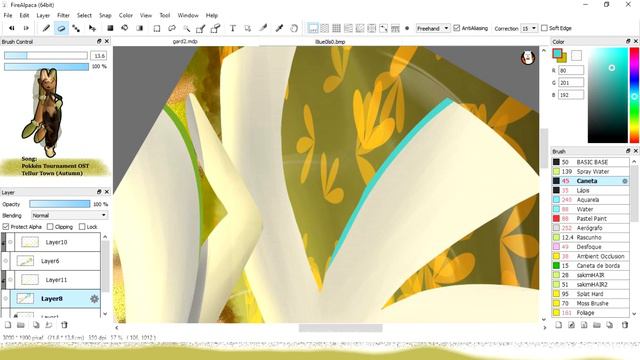640x360 pixels.
Task: Select the Select Pen tool
Action: pos(200,28)
